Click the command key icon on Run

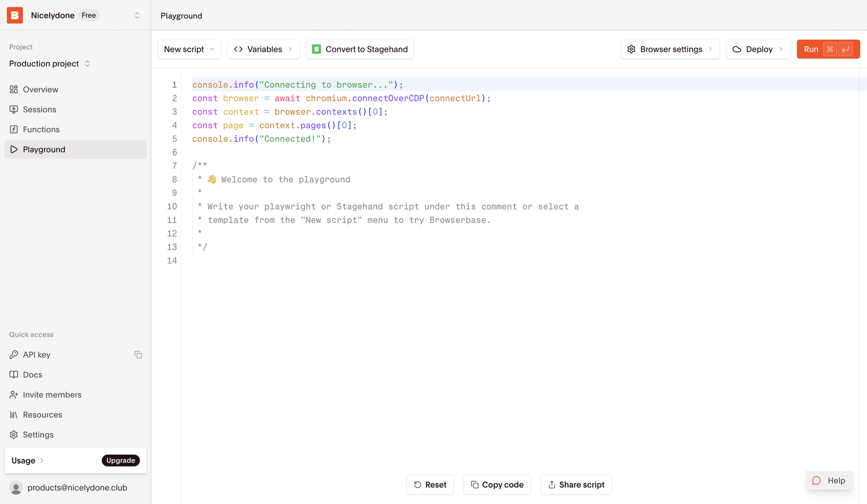tap(830, 49)
